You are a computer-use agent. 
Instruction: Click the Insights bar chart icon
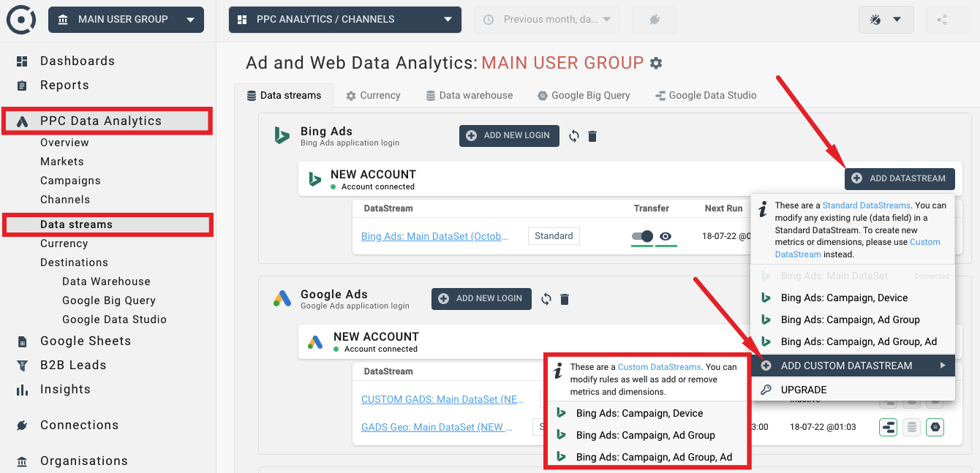click(x=22, y=390)
